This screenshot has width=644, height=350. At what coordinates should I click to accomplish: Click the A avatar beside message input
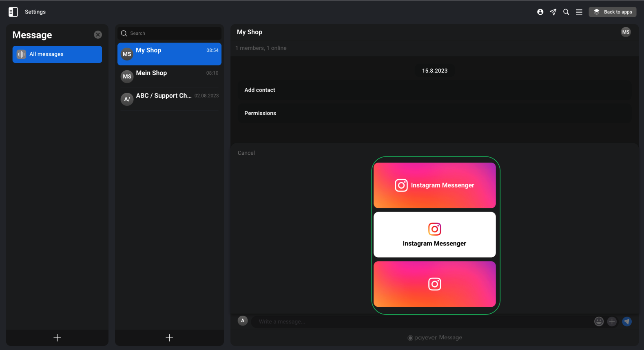coord(243,321)
